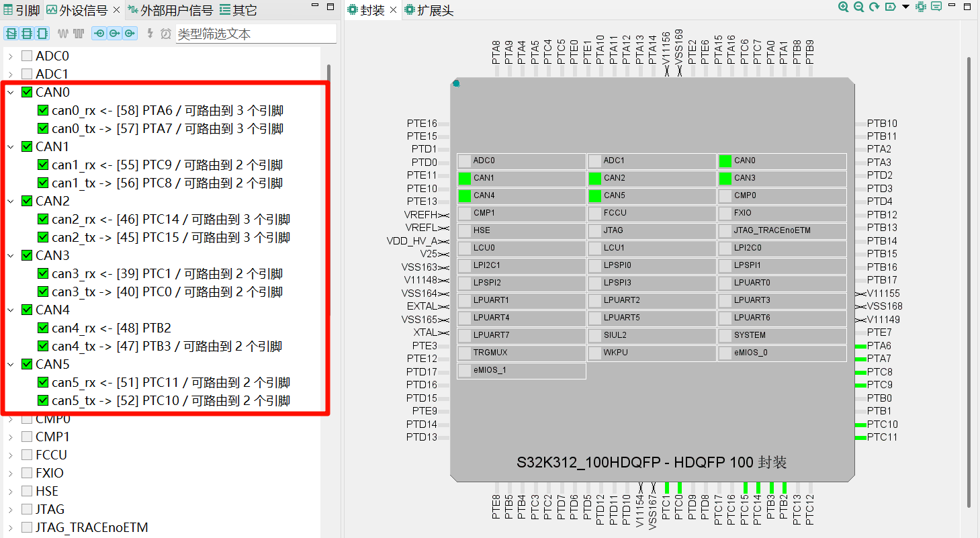Expand the FXIO node in the signal tree

(x=11, y=473)
